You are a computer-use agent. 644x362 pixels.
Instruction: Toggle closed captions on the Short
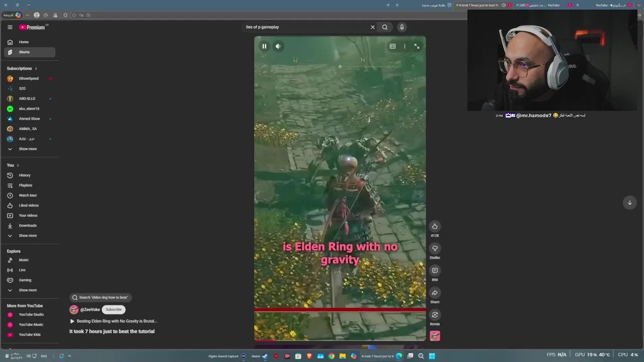[392, 46]
